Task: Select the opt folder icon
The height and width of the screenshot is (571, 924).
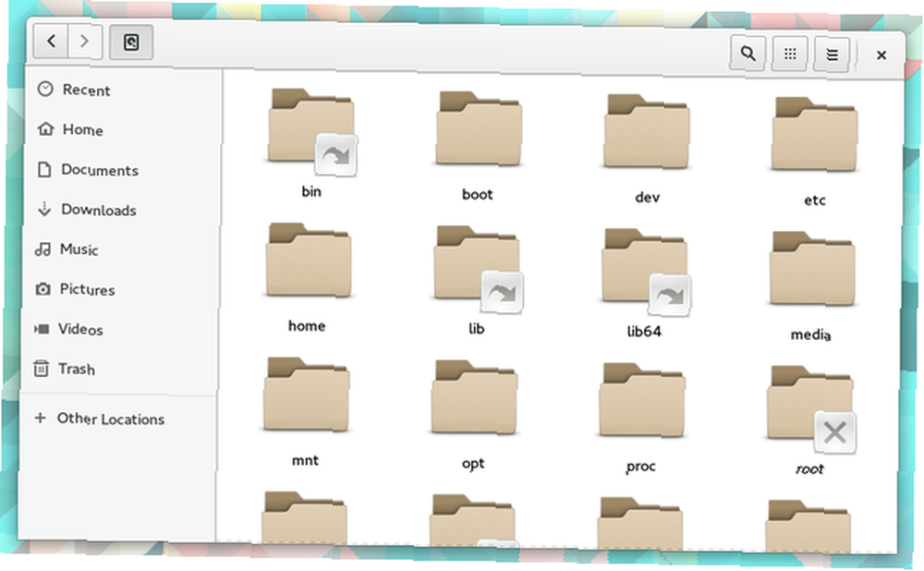Action: click(x=474, y=397)
